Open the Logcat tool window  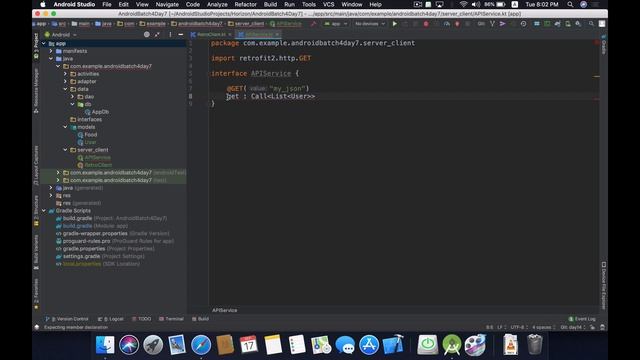tap(111, 319)
